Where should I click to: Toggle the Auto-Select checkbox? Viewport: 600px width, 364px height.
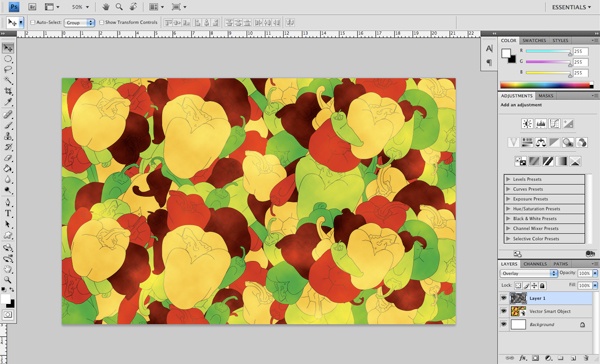33,23
